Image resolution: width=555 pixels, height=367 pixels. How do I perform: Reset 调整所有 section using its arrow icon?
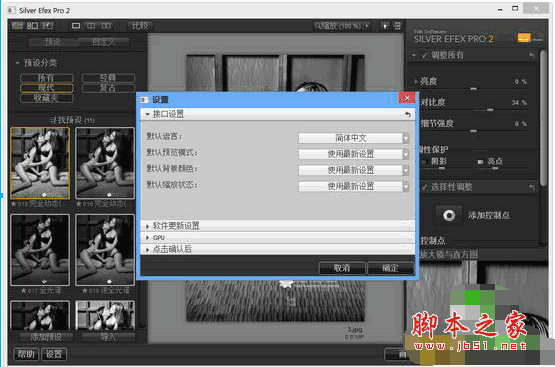pos(532,55)
